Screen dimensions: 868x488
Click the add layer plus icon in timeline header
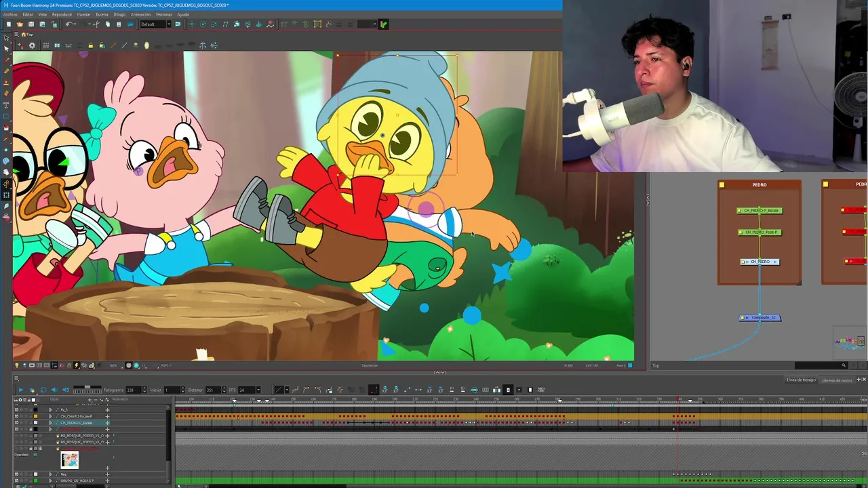pos(90,400)
